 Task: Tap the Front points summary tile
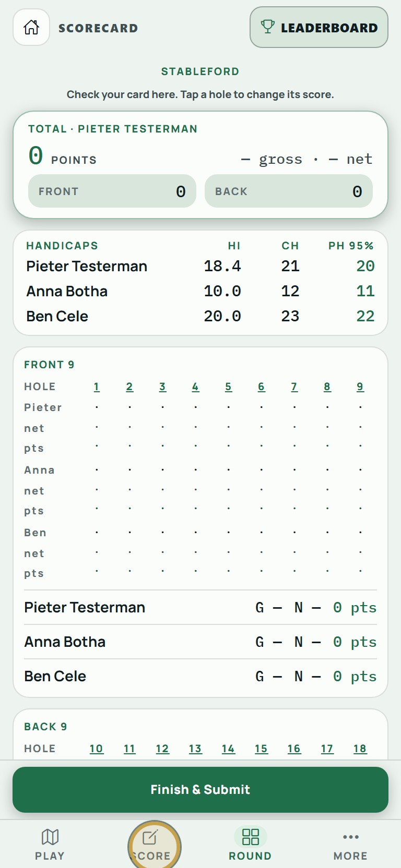tap(112, 191)
